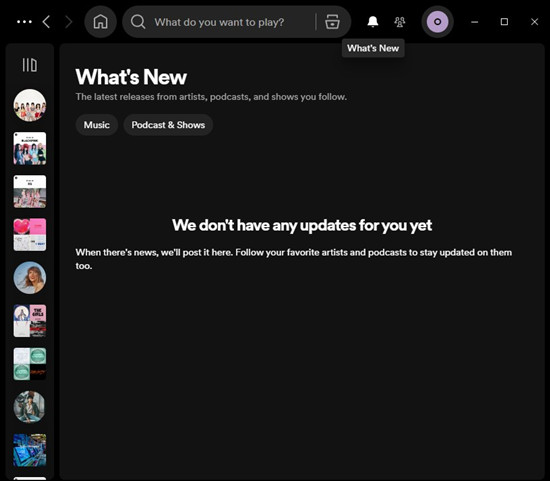Click the magnifying glass search icon

(138, 22)
